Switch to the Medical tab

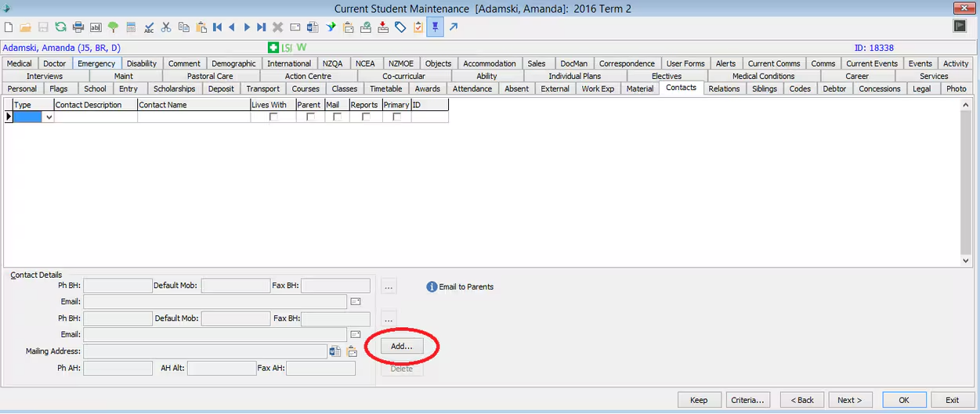(20, 63)
